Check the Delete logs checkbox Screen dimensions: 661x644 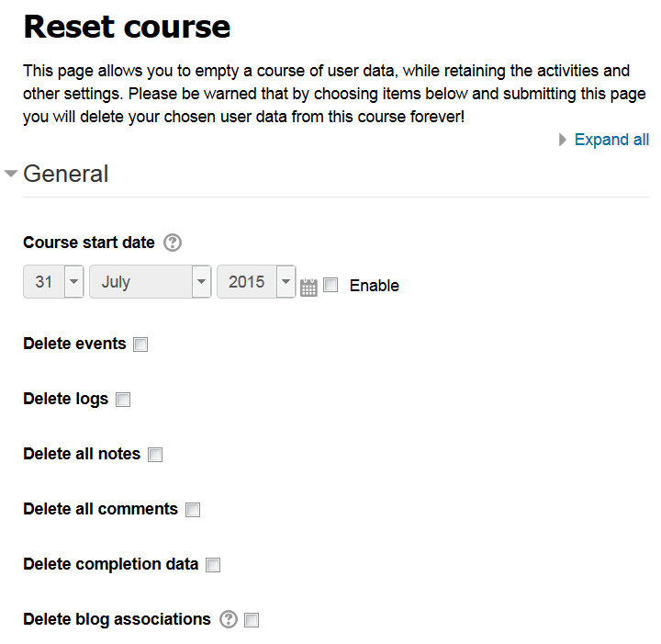point(123,400)
